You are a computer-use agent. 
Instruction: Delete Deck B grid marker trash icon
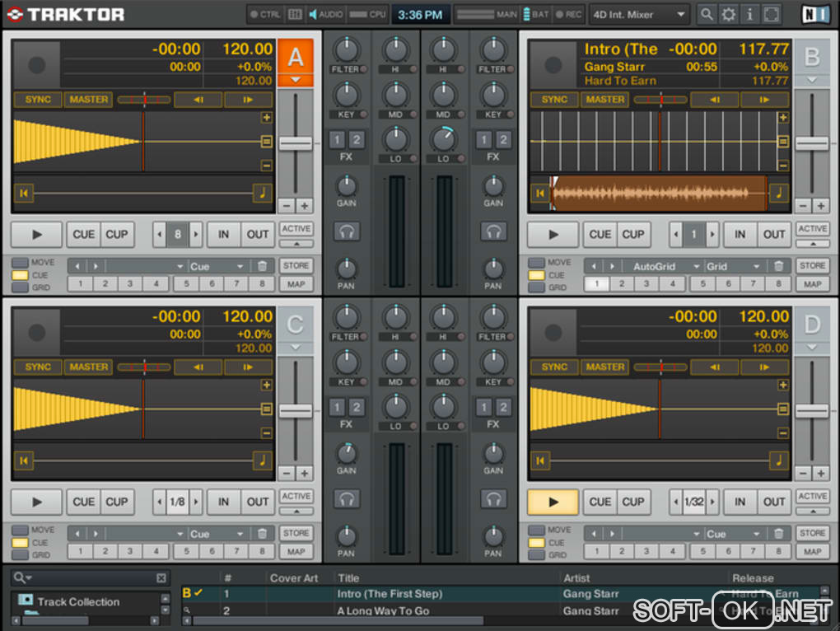pos(778,266)
